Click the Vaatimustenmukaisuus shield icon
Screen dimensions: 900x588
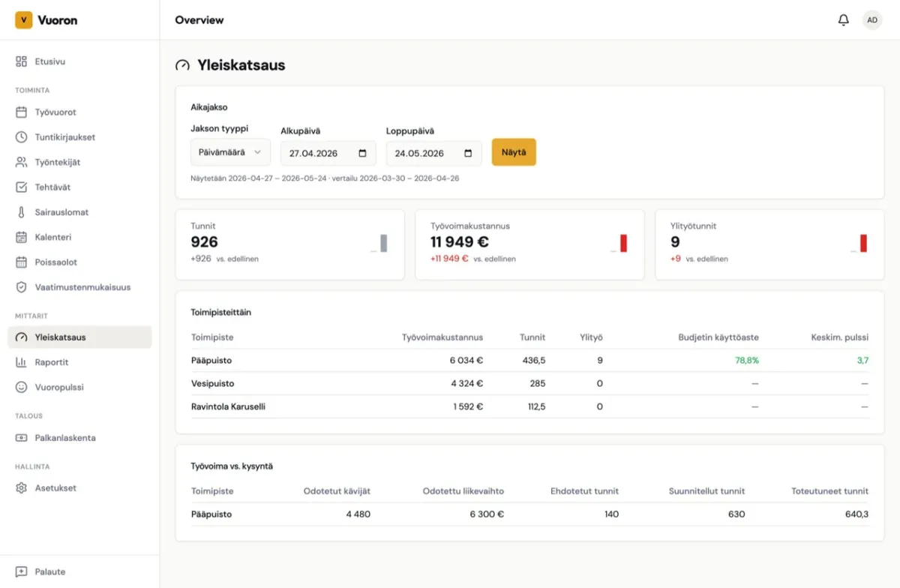(x=21, y=287)
